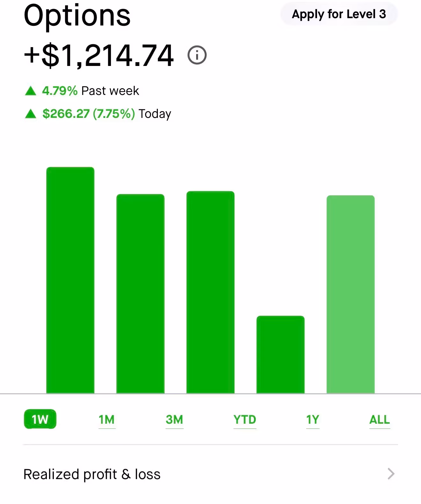The image size is (421, 504).
Task: Tap the info icon beside +$1,214.74
Action: (x=197, y=55)
